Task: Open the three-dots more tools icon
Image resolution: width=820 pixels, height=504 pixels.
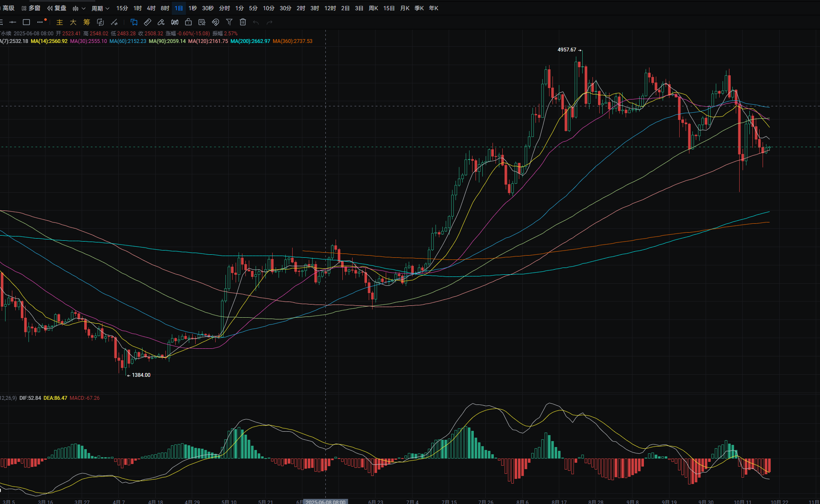Action: (x=40, y=22)
